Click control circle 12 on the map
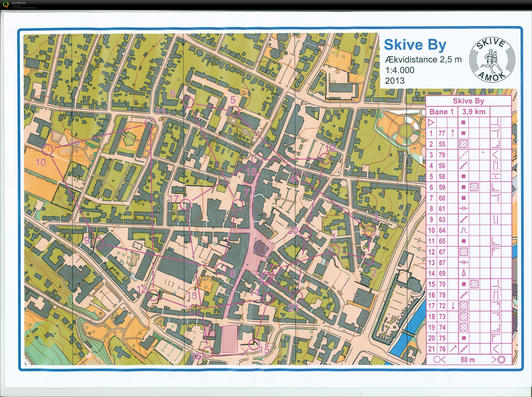The height and width of the screenshot is (397, 532). click(x=153, y=295)
